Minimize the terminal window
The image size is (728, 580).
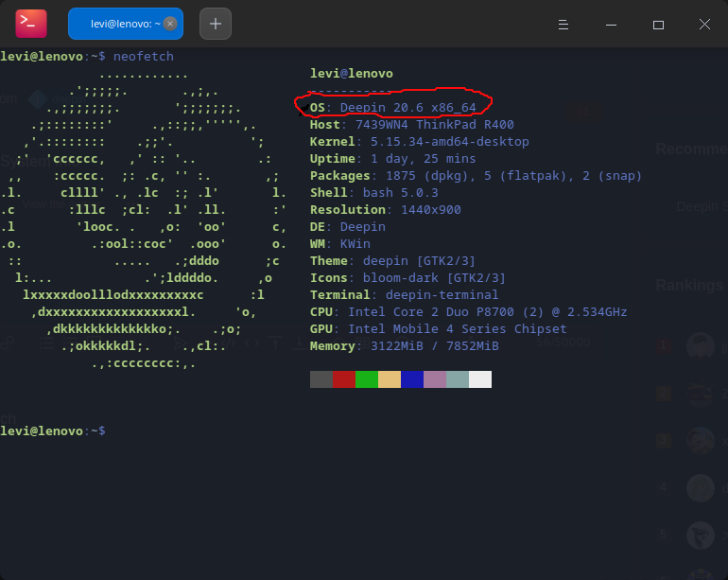[611, 25]
